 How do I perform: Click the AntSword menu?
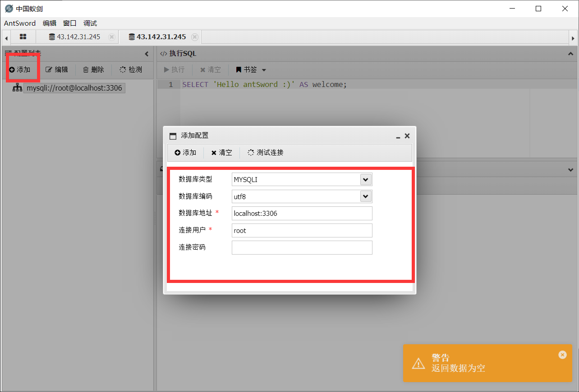pos(20,23)
